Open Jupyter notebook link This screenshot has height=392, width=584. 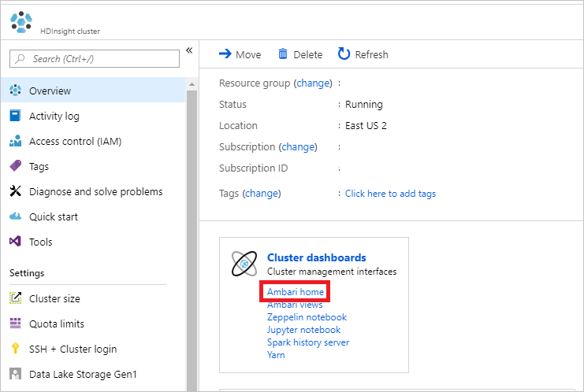tap(303, 330)
